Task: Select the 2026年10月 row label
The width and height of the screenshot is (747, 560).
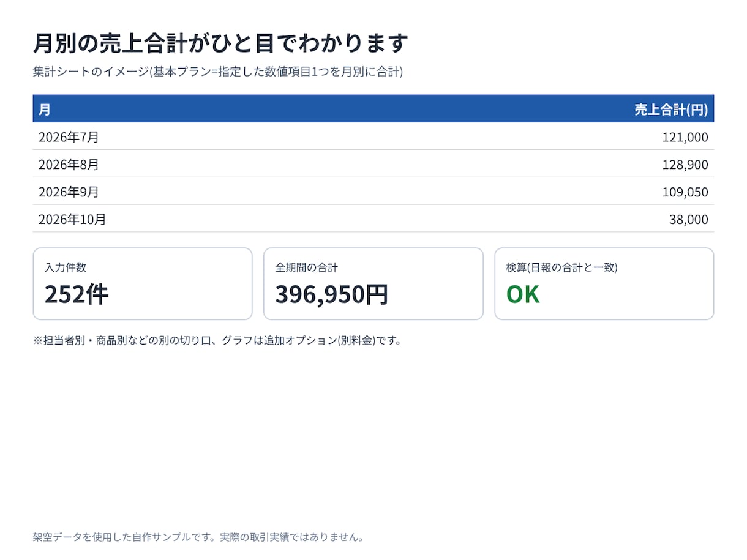Action: point(72,219)
